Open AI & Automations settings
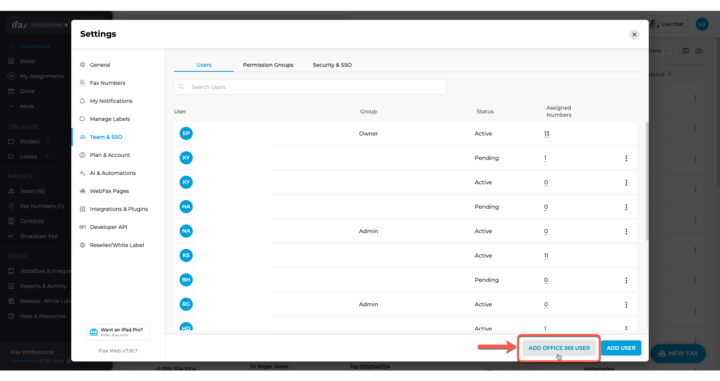This screenshot has width=720, height=381. coord(112,173)
